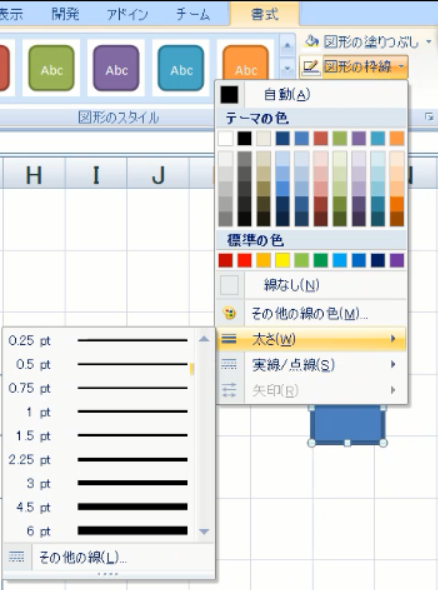The width and height of the screenshot is (438, 590).
Task: Select the purple Abc shape style
Action: point(116,68)
